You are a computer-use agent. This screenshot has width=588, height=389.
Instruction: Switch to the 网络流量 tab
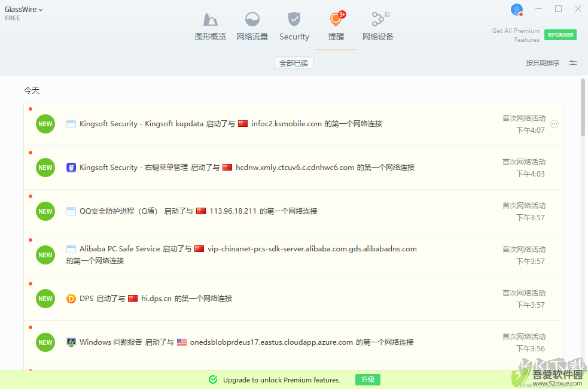pyautogui.click(x=252, y=26)
